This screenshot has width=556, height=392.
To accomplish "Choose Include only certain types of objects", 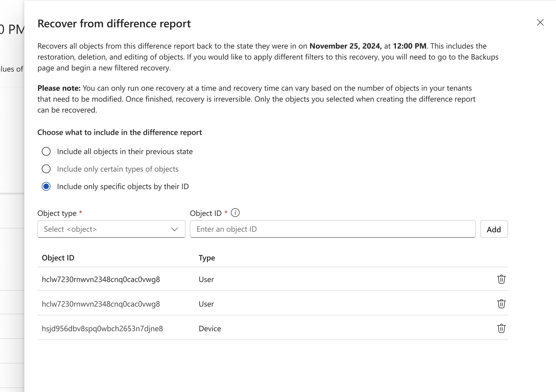I will [46, 169].
